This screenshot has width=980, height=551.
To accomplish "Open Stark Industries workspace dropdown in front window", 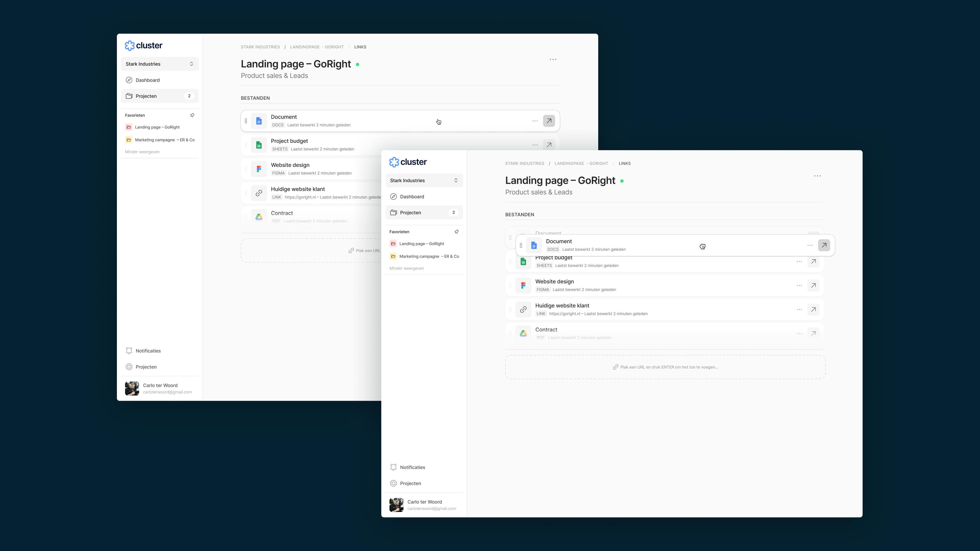I will [424, 181].
